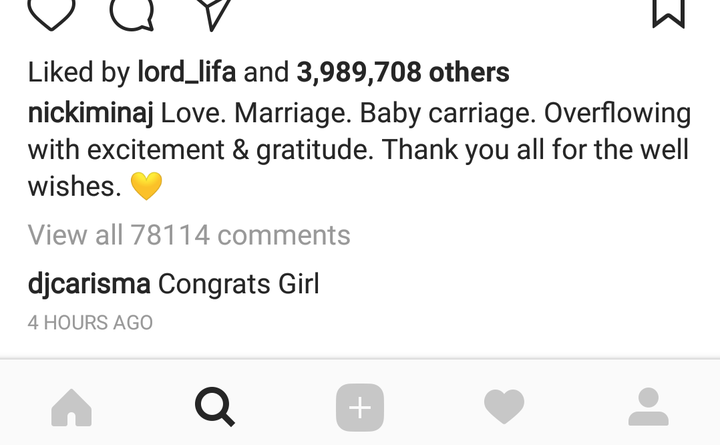This screenshot has width=720, height=445.
Task: Open comments via the speech bubble icon
Action: click(132, 15)
